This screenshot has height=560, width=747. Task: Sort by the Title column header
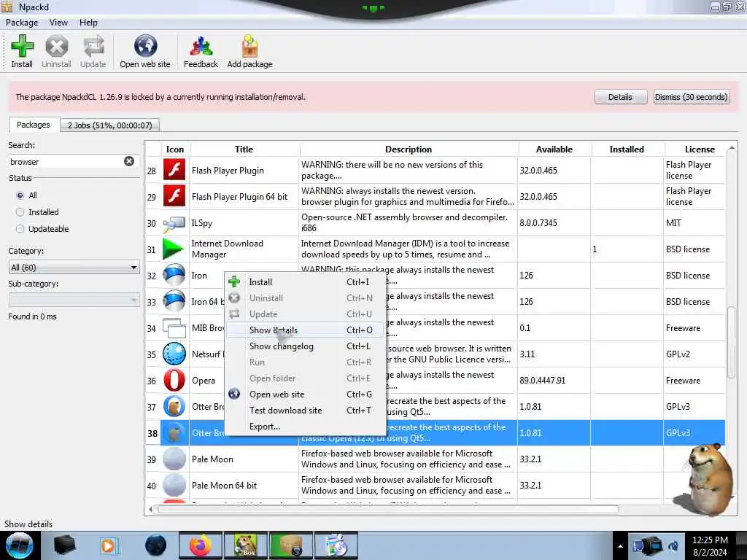click(x=244, y=149)
